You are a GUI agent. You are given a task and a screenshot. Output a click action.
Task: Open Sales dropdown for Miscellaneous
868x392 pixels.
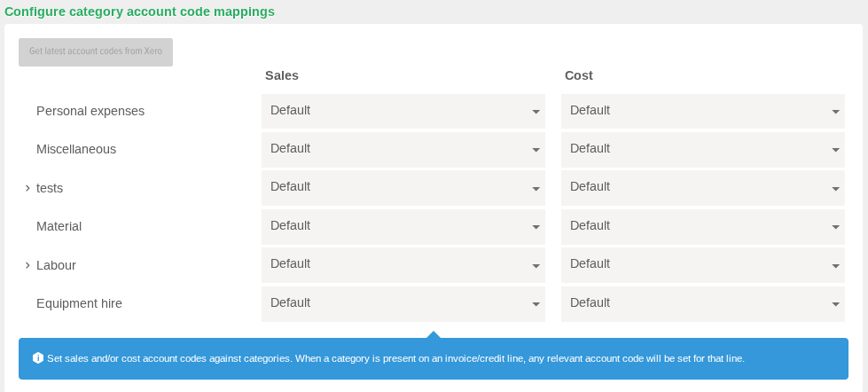pyautogui.click(x=403, y=150)
